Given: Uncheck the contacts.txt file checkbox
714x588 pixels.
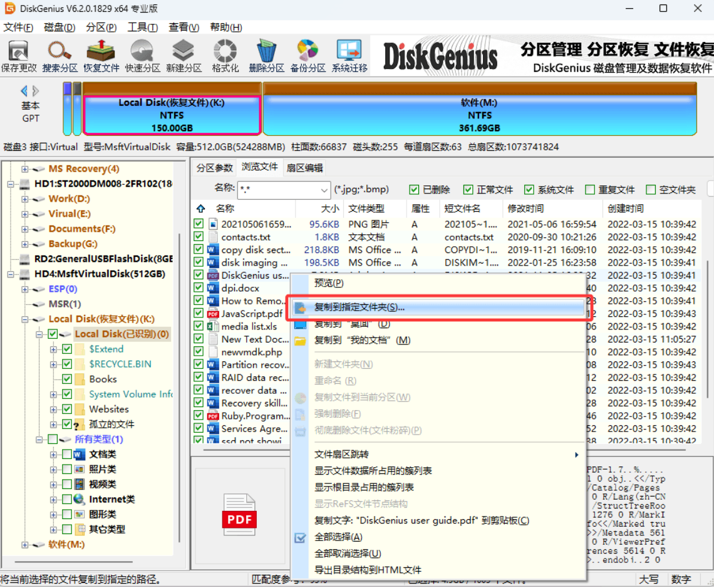Looking at the screenshot, I should (198, 237).
